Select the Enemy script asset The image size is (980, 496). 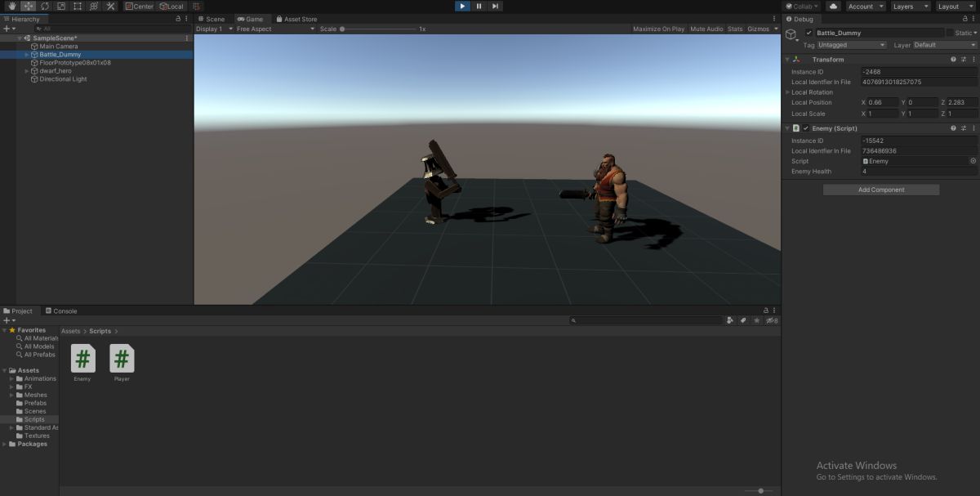tap(82, 363)
